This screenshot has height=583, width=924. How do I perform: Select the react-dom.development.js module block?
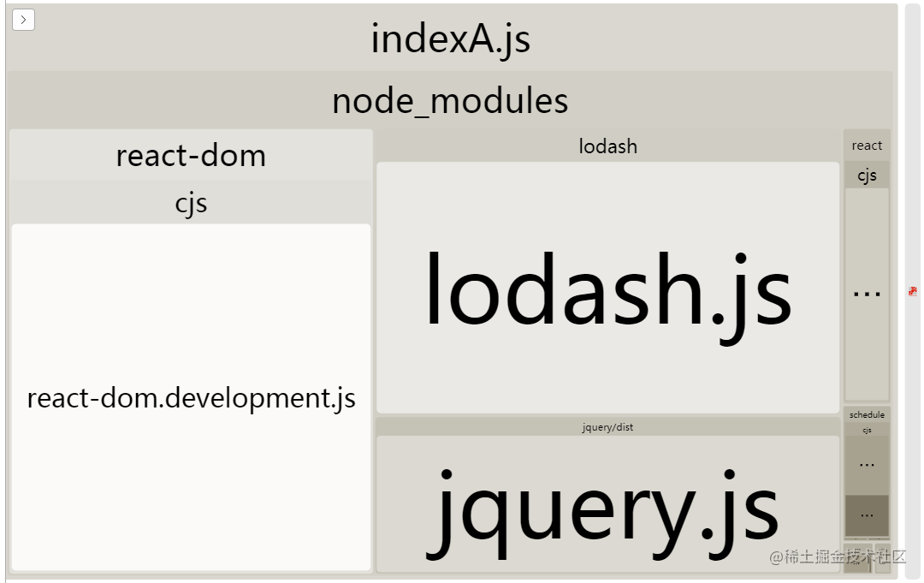click(191, 397)
